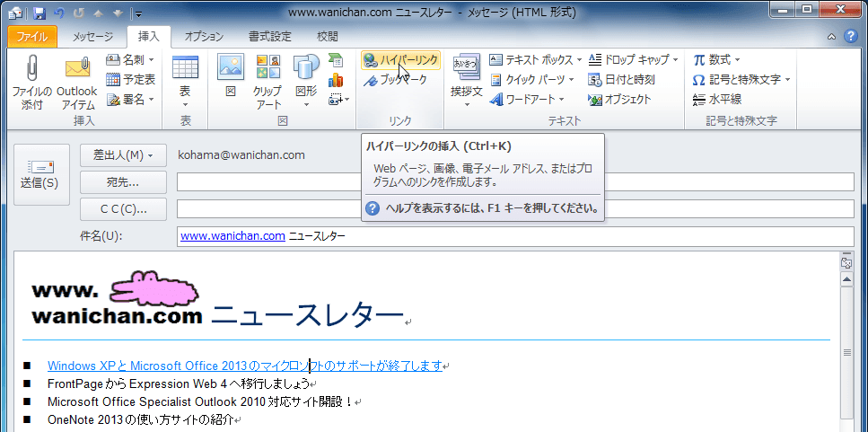Click the OneNote 2013 の使い方 line

(141, 419)
